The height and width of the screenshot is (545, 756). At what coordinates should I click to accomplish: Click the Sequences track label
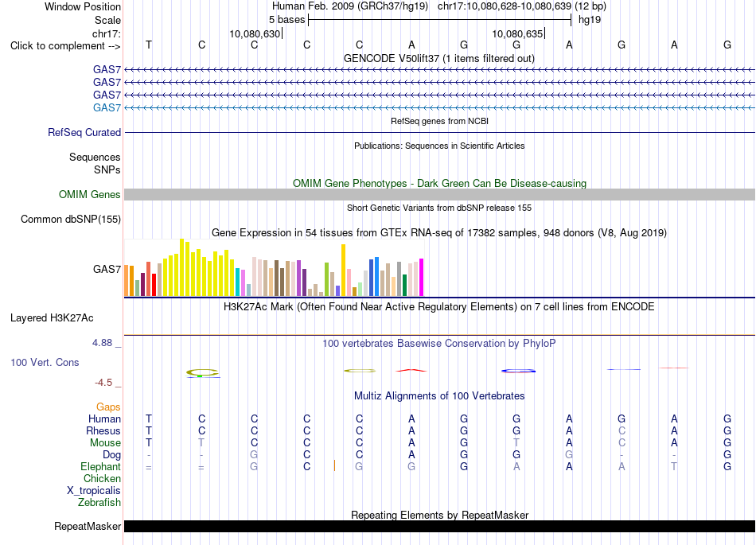click(x=95, y=157)
